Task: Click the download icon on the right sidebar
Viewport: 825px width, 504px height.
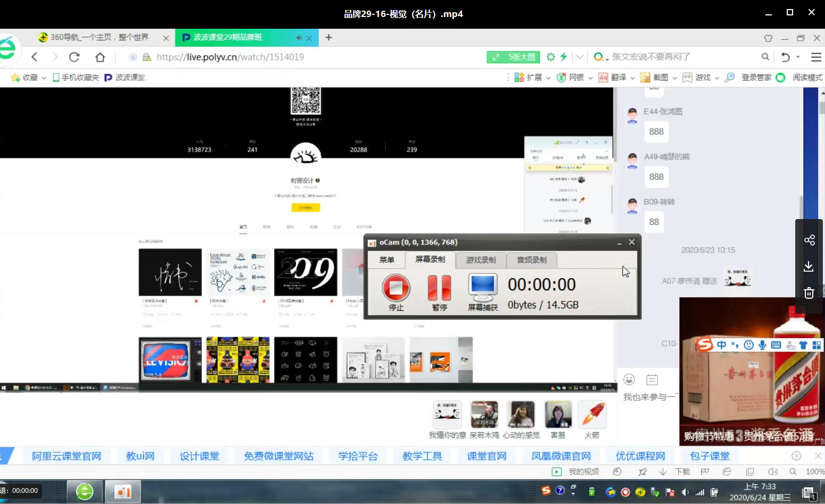Action: click(809, 266)
